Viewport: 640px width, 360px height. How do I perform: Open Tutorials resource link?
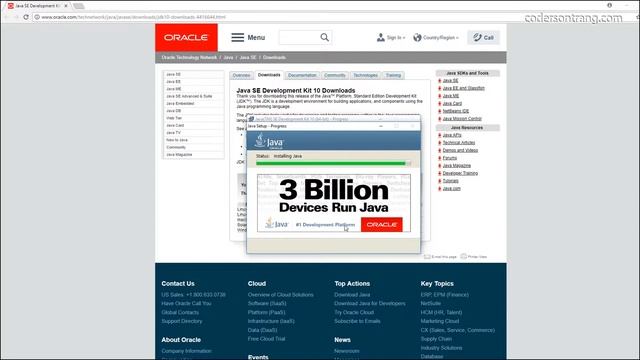tap(450, 181)
